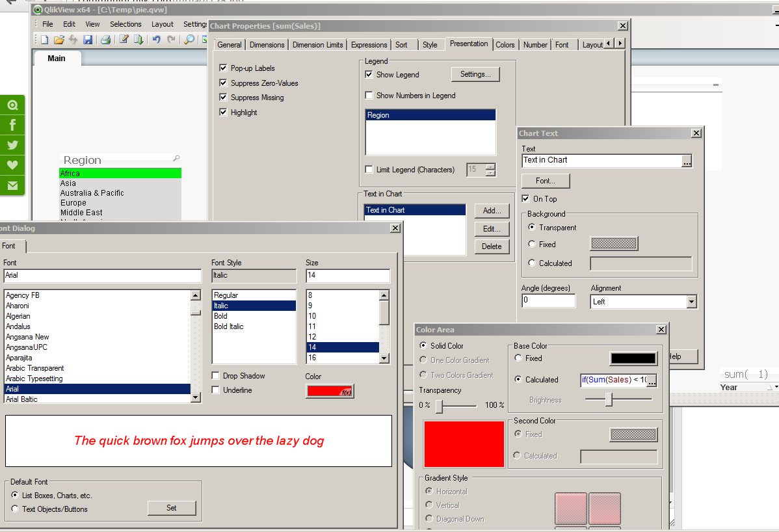Undo with the blue arrow icon
This screenshot has height=532, width=779.
pyautogui.click(x=157, y=39)
